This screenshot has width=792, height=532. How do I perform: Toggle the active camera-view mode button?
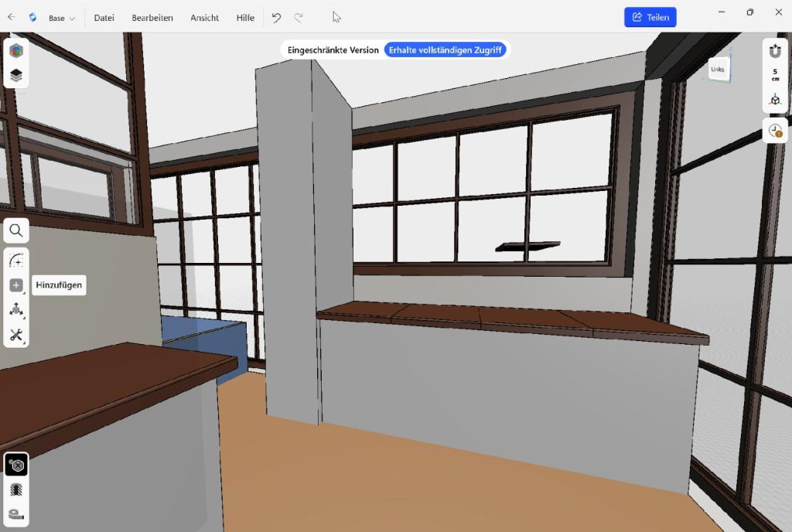click(x=16, y=465)
